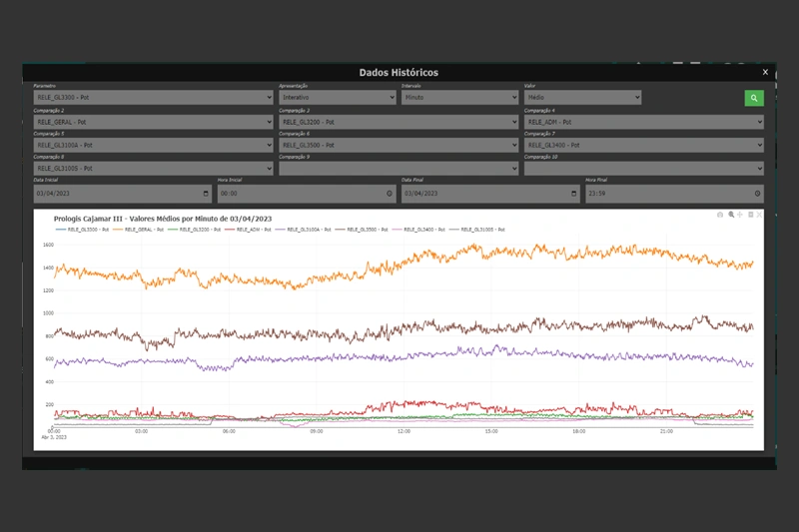
Task: Click the Hora Inicial time field
Action: pyautogui.click(x=300, y=194)
